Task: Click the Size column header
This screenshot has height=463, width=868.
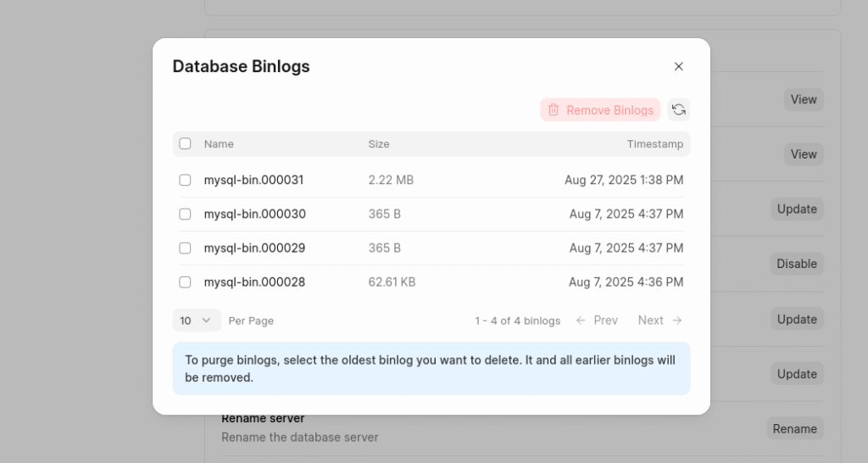Action: pyautogui.click(x=379, y=144)
